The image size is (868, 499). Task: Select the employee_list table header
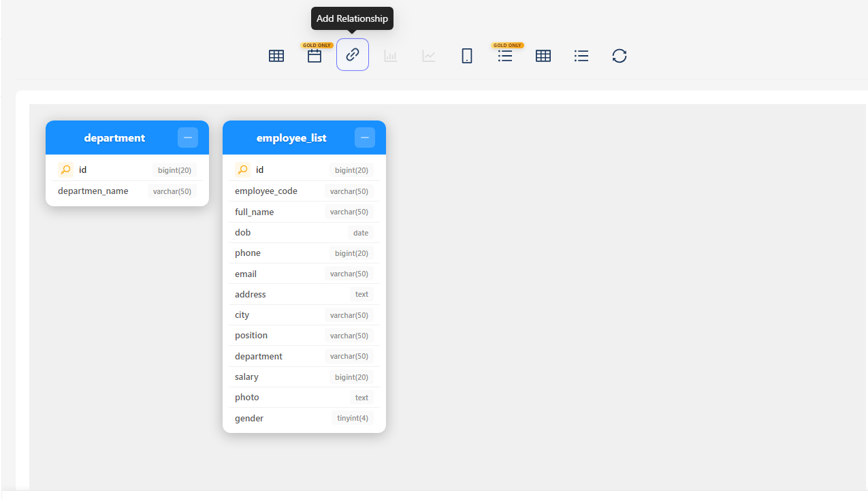[x=304, y=138]
